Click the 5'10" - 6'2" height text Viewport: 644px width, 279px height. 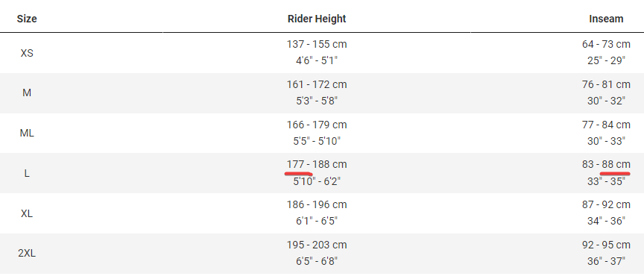click(x=317, y=181)
